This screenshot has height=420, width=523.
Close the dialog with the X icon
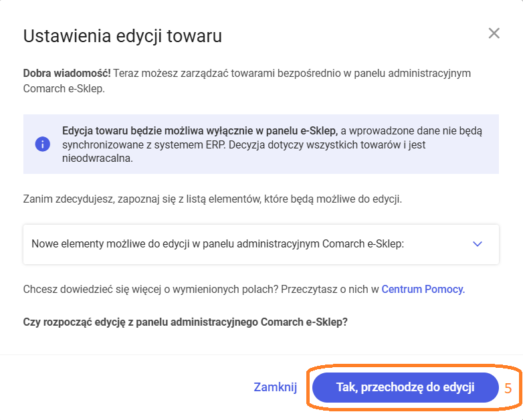click(494, 33)
